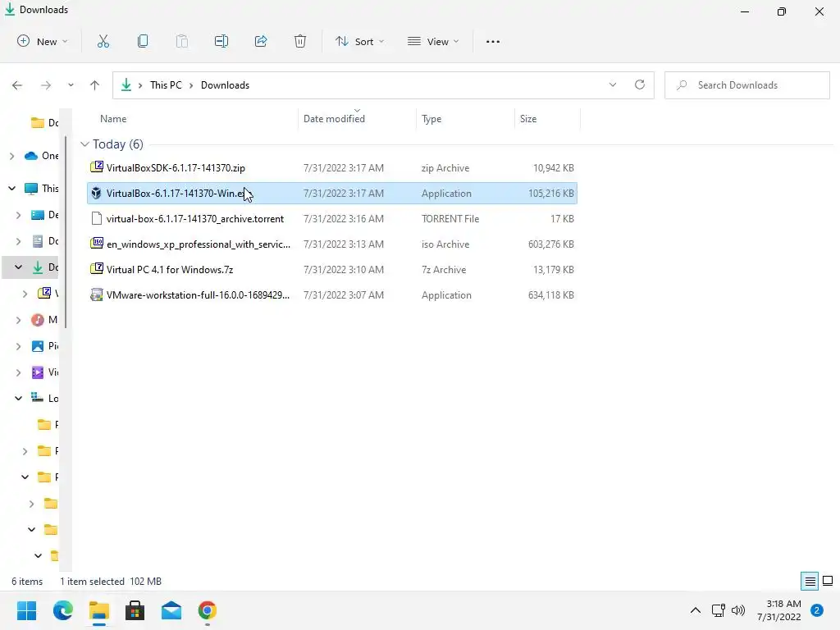Open Microsoft Store from taskbar
The image size is (840, 630).
135,610
